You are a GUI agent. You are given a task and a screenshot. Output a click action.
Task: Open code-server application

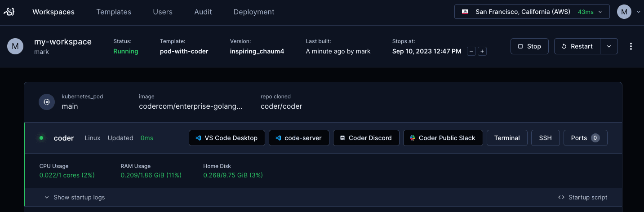pos(299,138)
